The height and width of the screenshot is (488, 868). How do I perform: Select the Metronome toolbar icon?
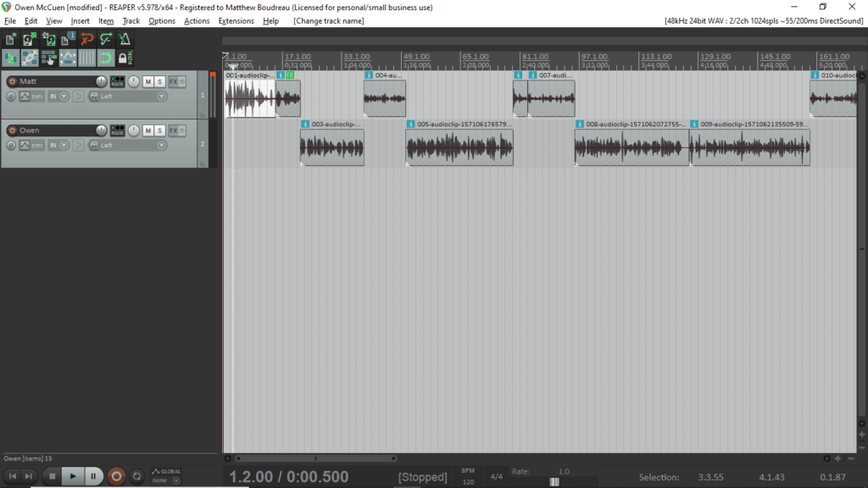(x=125, y=39)
